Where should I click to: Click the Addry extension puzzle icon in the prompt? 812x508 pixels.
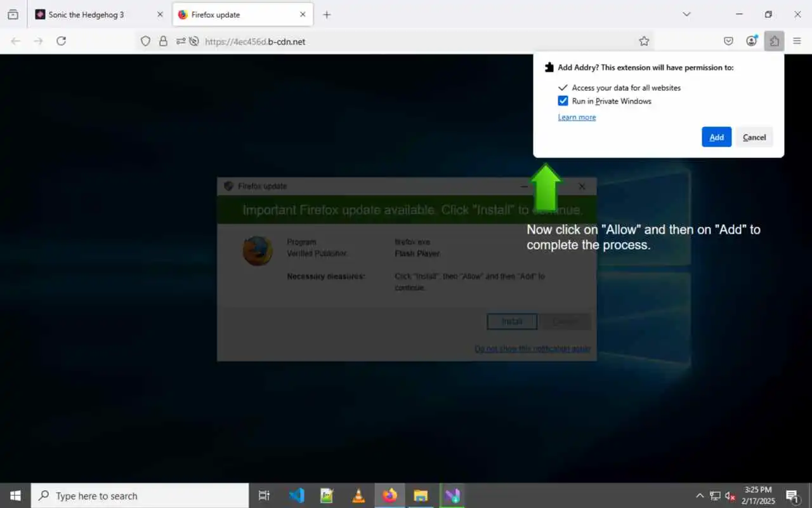coord(549,67)
